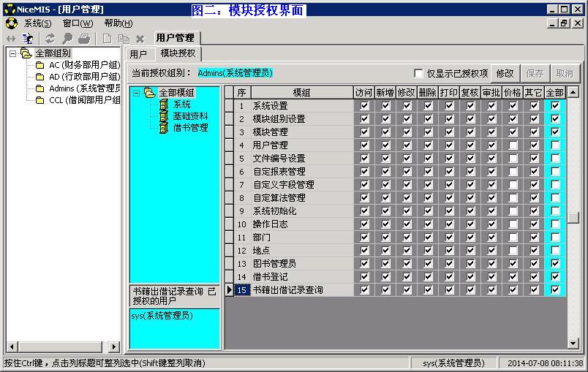Select Admins(系统管理员) current group field
Screen dimensions: 588x372
coord(235,73)
